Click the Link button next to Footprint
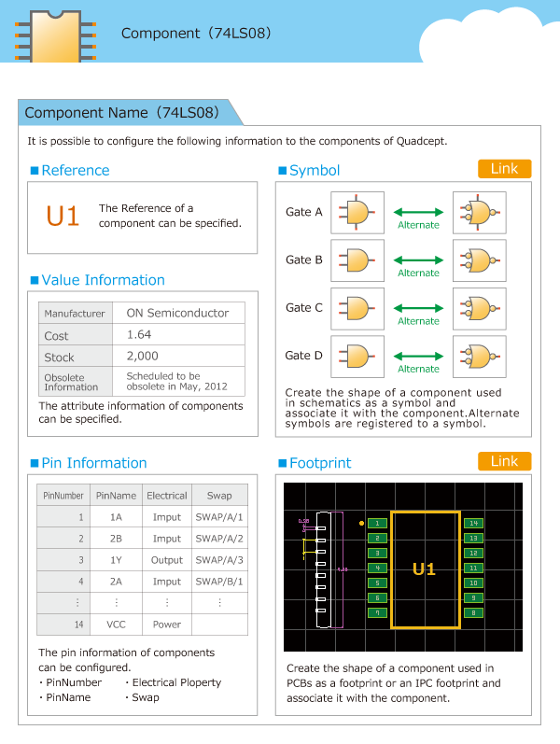Viewport: 560px width, 744px height. [x=505, y=461]
